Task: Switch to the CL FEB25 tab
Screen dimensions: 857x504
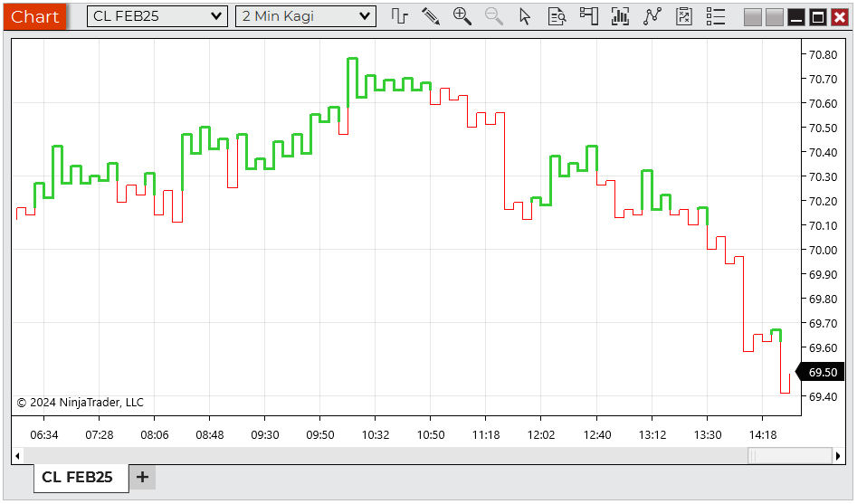Action: (78, 477)
